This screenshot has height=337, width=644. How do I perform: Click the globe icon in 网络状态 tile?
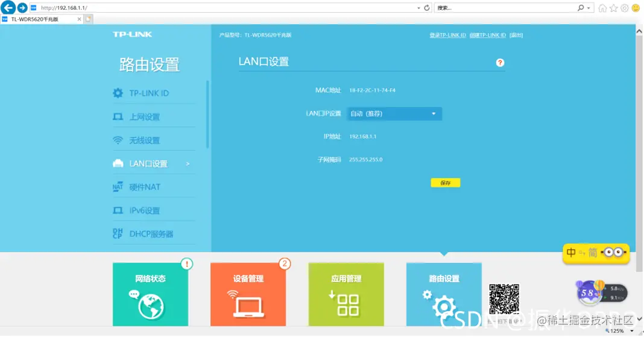tap(151, 306)
